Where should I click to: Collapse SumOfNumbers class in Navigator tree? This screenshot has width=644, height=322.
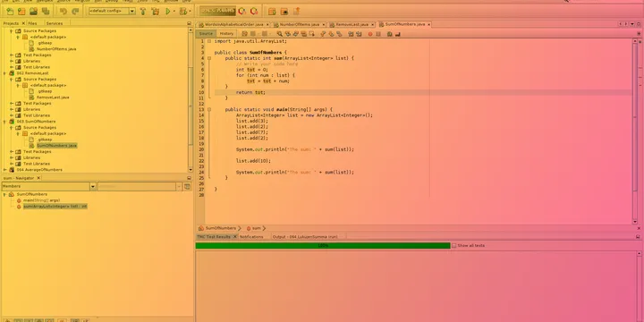[x=4, y=194]
